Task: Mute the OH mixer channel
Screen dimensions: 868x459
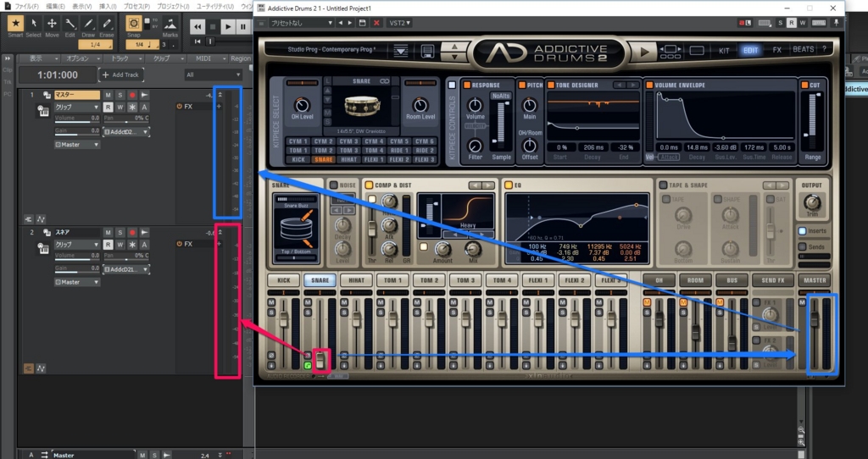Action: click(x=647, y=302)
